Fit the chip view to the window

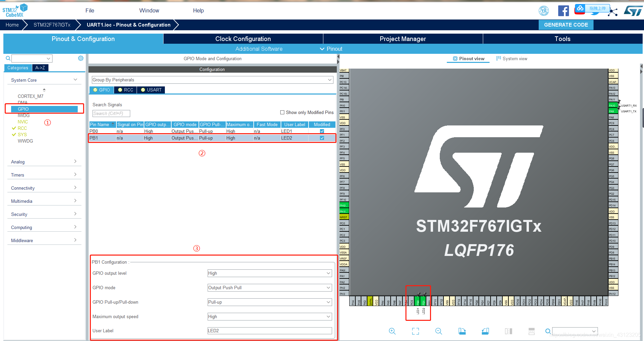tap(416, 331)
